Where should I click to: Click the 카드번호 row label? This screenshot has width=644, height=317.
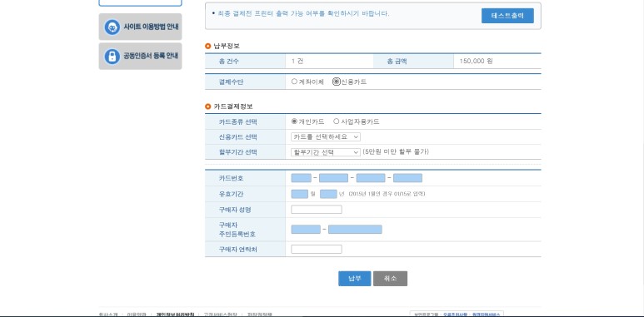point(231,178)
